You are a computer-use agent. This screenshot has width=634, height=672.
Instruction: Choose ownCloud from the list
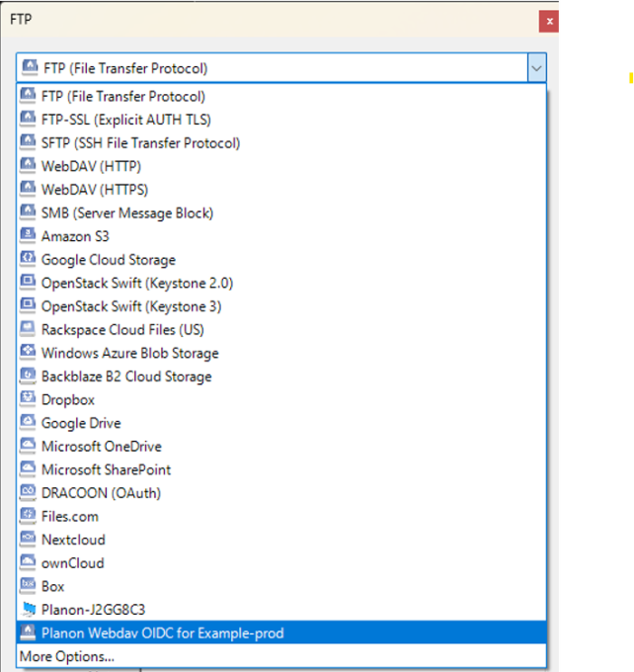coord(281,562)
